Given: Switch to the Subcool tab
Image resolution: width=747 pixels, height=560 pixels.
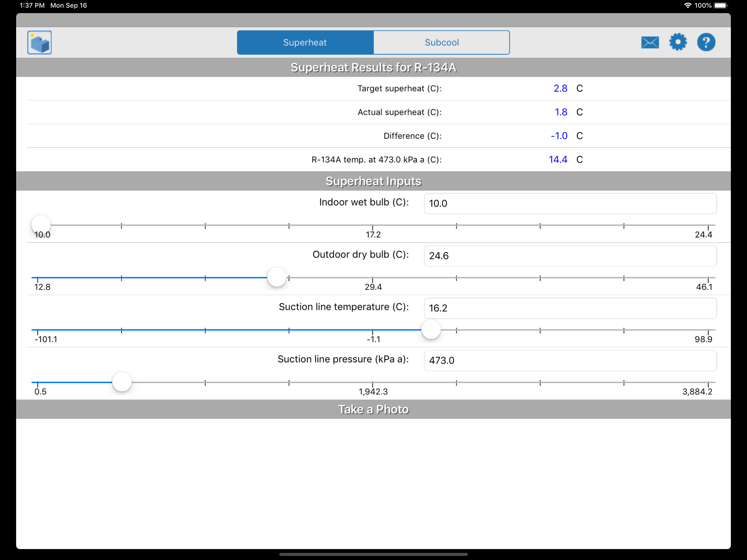Looking at the screenshot, I should (441, 43).
